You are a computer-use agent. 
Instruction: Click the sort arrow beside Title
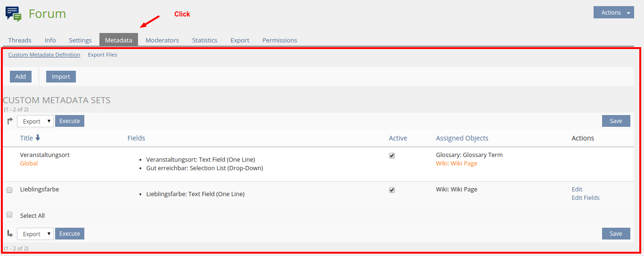[38, 138]
